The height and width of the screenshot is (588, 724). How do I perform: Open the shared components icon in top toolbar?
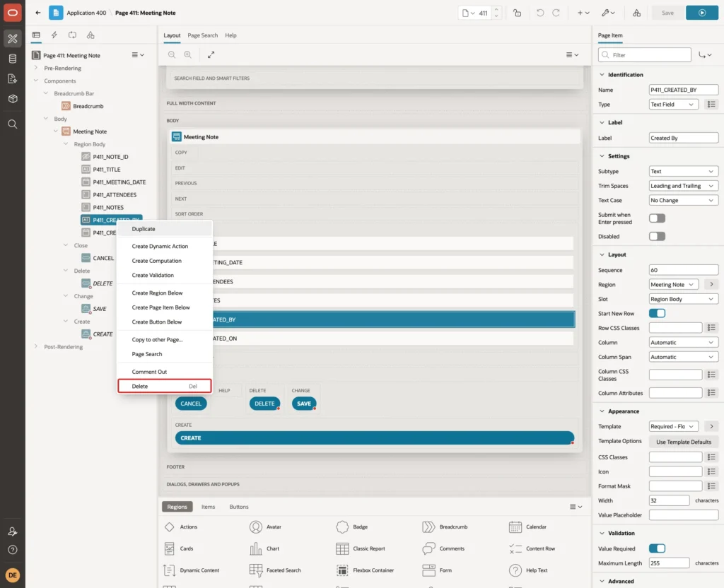[636, 13]
